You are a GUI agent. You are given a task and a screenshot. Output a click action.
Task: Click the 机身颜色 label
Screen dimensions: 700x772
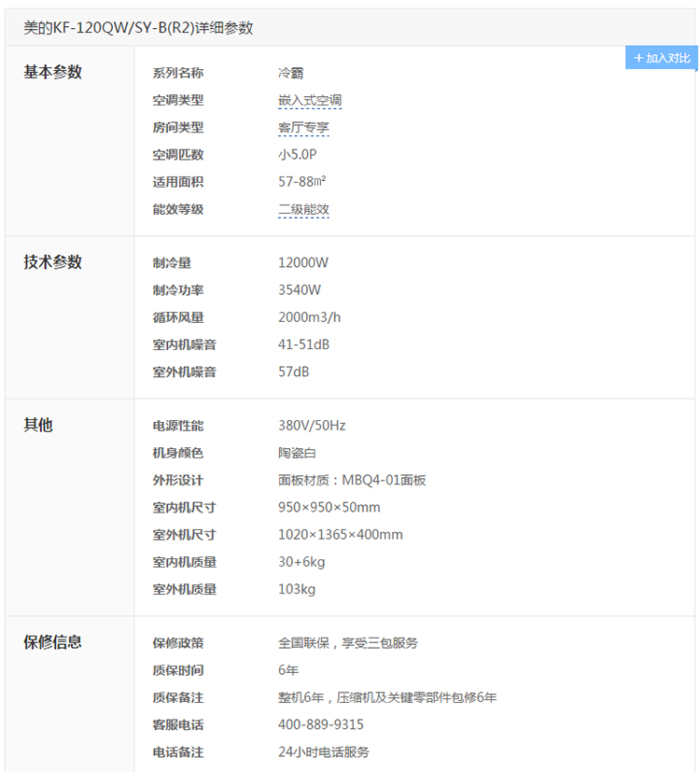tap(177, 453)
